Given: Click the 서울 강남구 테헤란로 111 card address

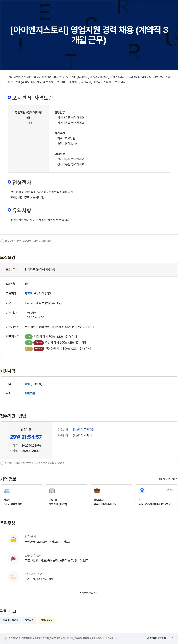Looking at the screenshot, I should tap(156, 504).
